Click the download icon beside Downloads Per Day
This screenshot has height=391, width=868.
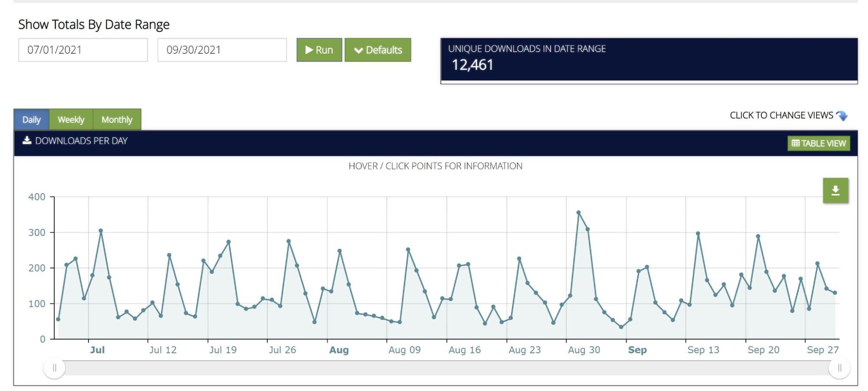coord(27,140)
